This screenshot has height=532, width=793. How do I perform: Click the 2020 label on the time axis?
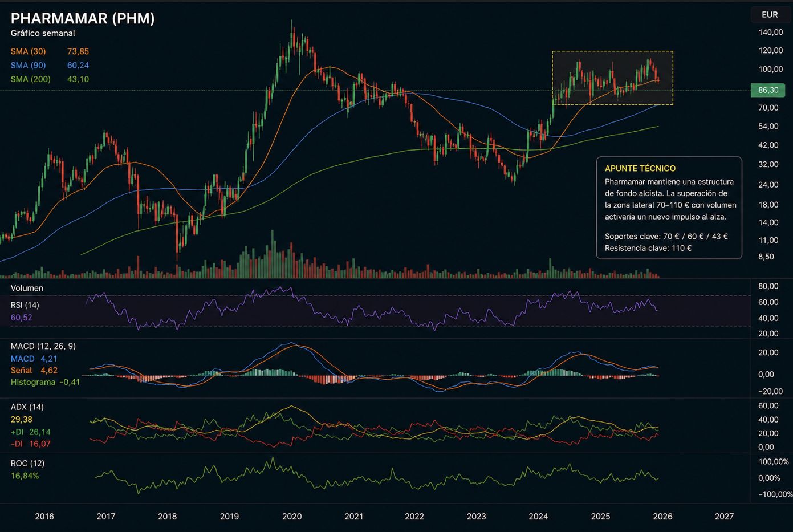[x=292, y=517]
